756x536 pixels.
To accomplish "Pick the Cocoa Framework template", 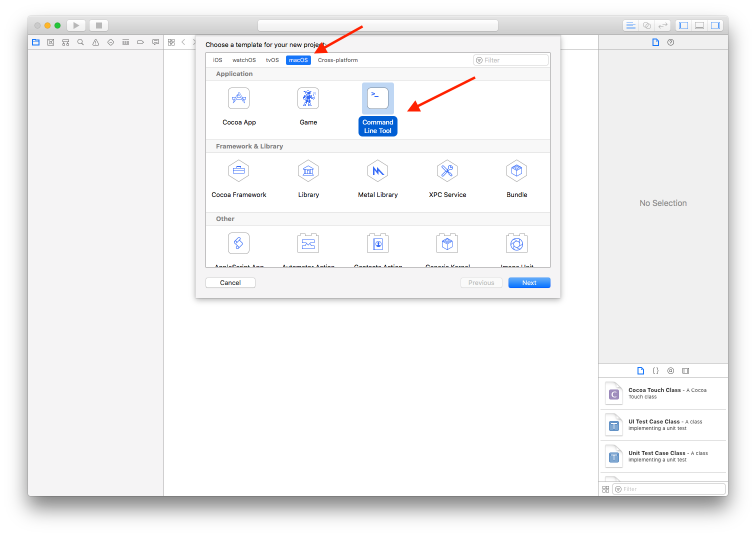I will [x=238, y=170].
